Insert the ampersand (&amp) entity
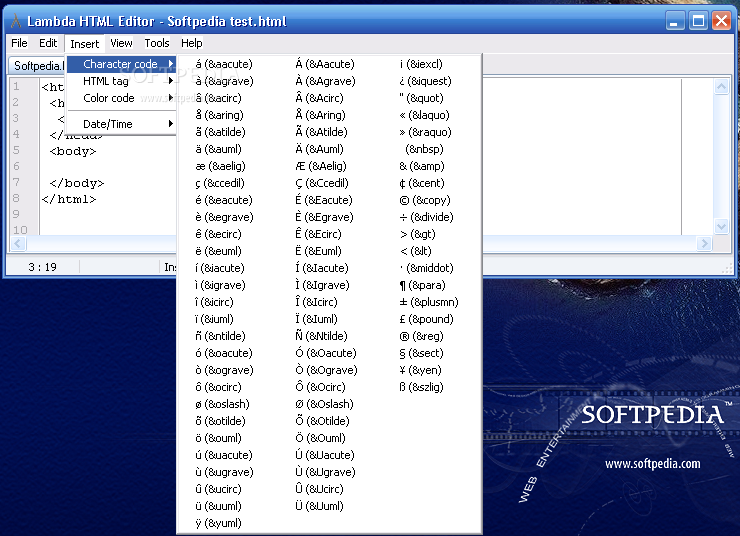The height and width of the screenshot is (536, 740). [422, 166]
